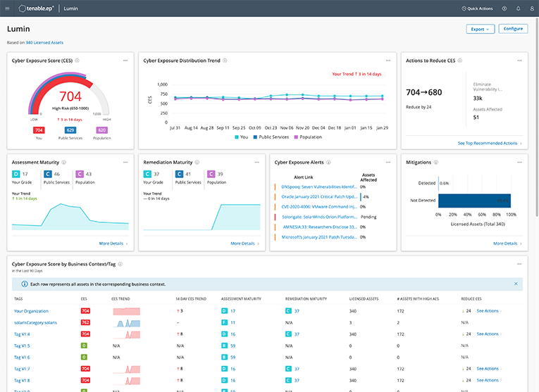Sort table by Tags column

[x=18, y=298]
